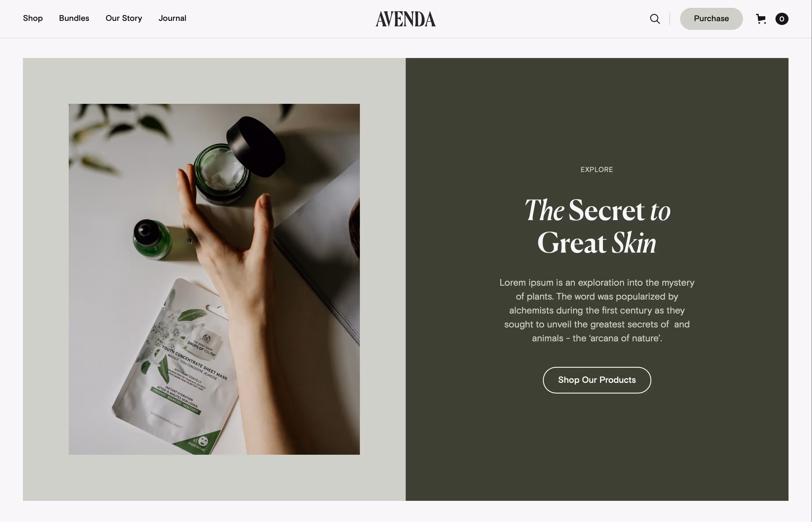Open the shopping cart icon
This screenshot has width=812, height=522.
[761, 19]
